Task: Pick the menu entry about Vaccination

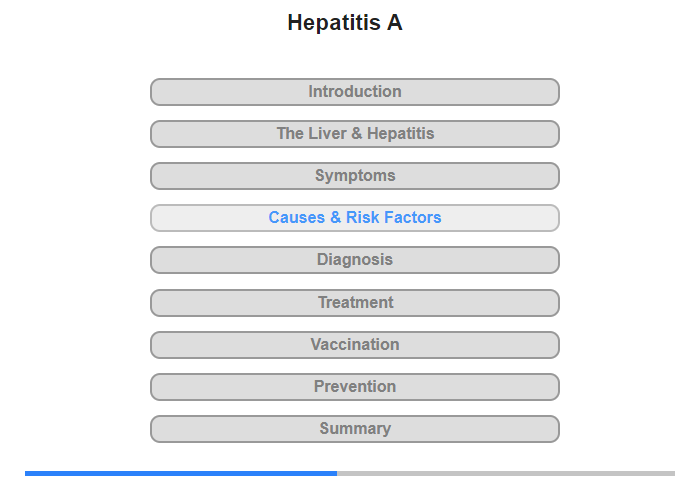Action: 354,345
